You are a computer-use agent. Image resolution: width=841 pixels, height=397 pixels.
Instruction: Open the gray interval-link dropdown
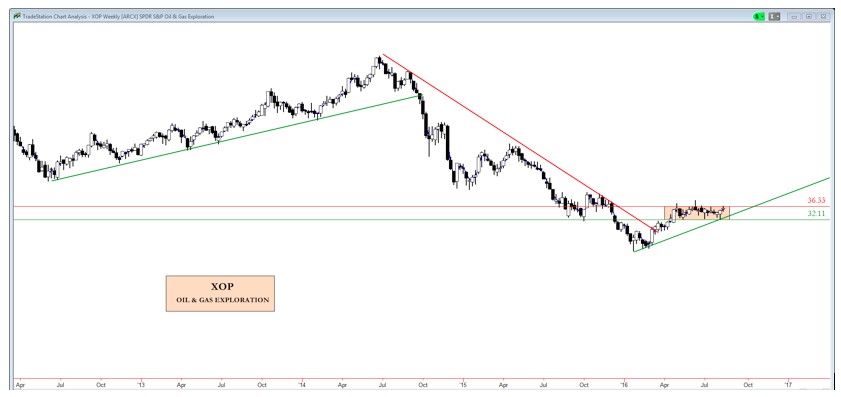(774, 17)
